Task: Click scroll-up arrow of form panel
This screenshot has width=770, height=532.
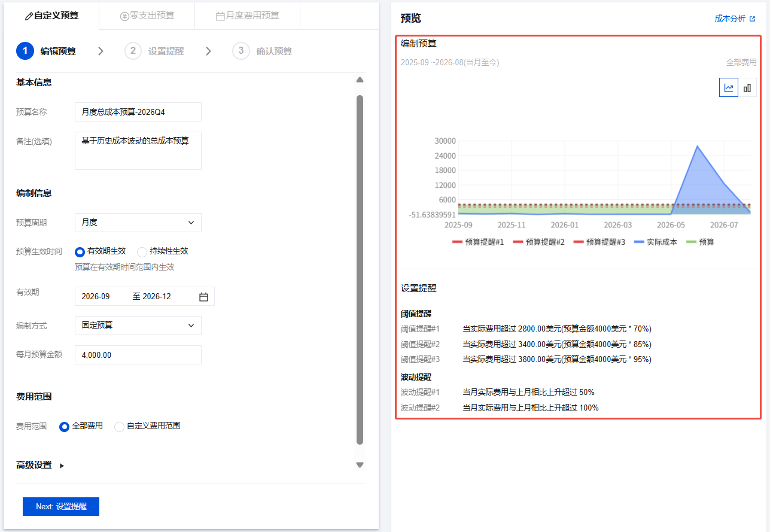Action: point(360,80)
